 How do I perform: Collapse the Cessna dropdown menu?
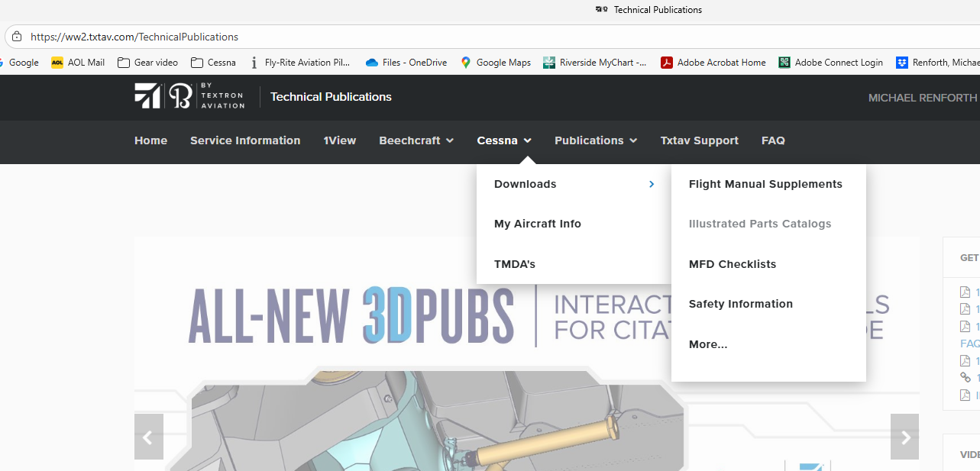tap(504, 140)
